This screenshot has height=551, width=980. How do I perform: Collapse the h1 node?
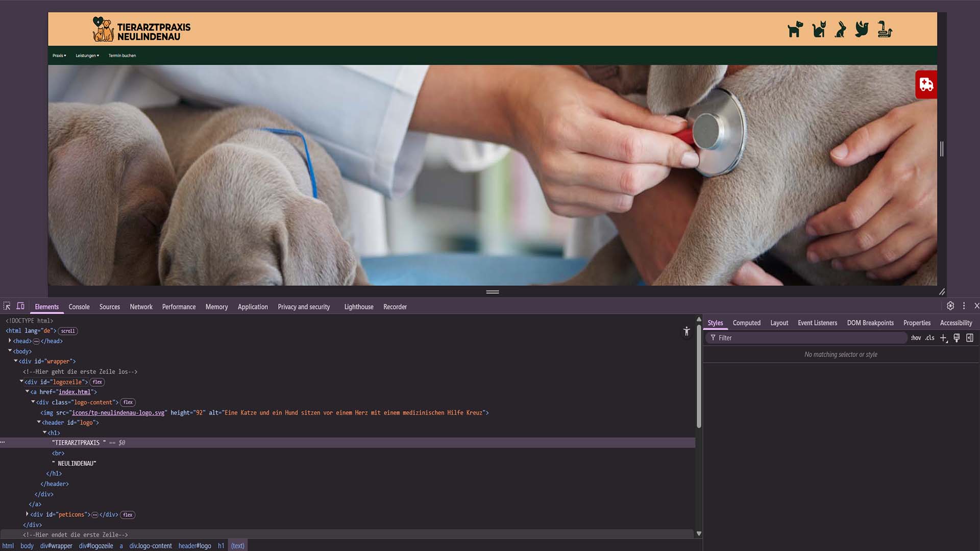point(44,432)
